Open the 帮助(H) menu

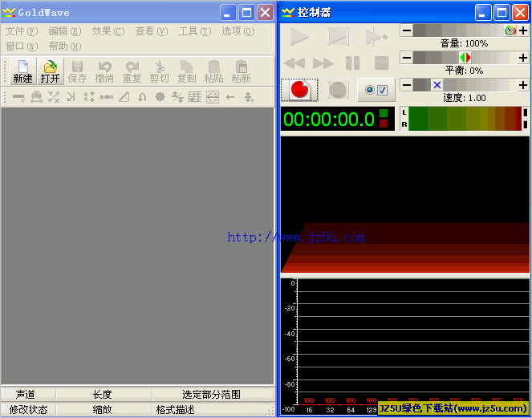pyautogui.click(x=65, y=47)
